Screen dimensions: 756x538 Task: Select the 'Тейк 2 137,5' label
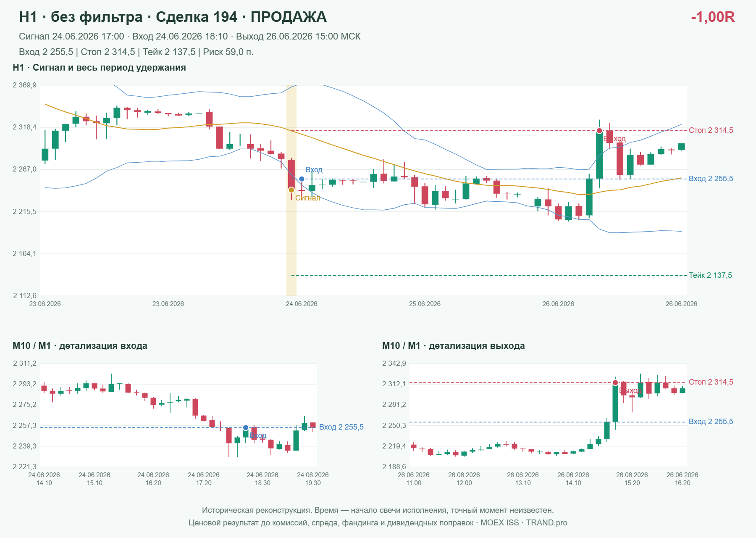point(710,275)
